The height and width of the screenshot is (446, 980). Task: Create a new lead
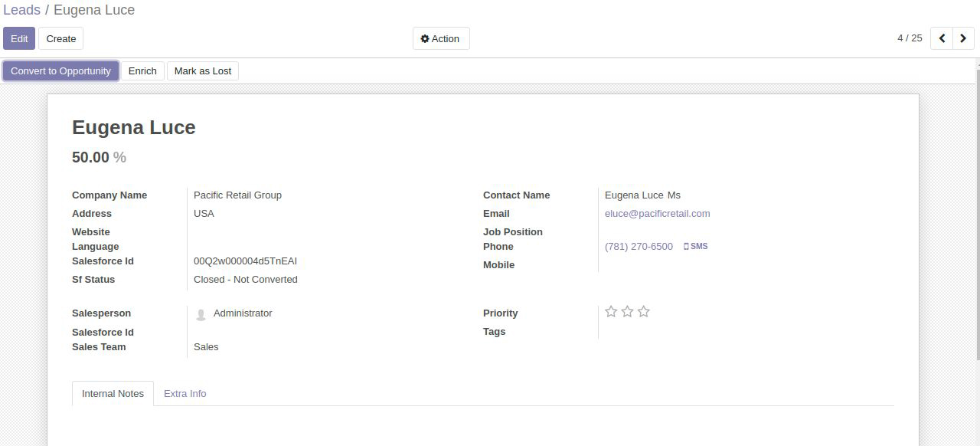tap(61, 38)
